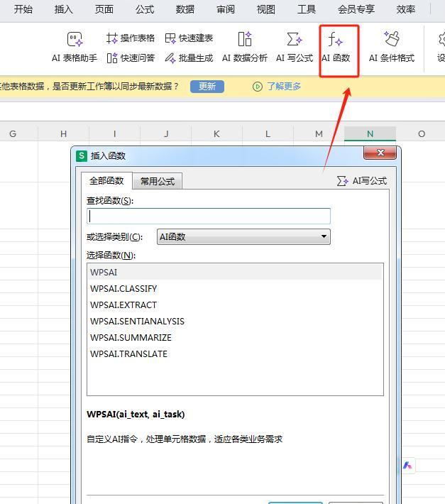Open the 会员专享 ribbon tab

click(x=356, y=10)
